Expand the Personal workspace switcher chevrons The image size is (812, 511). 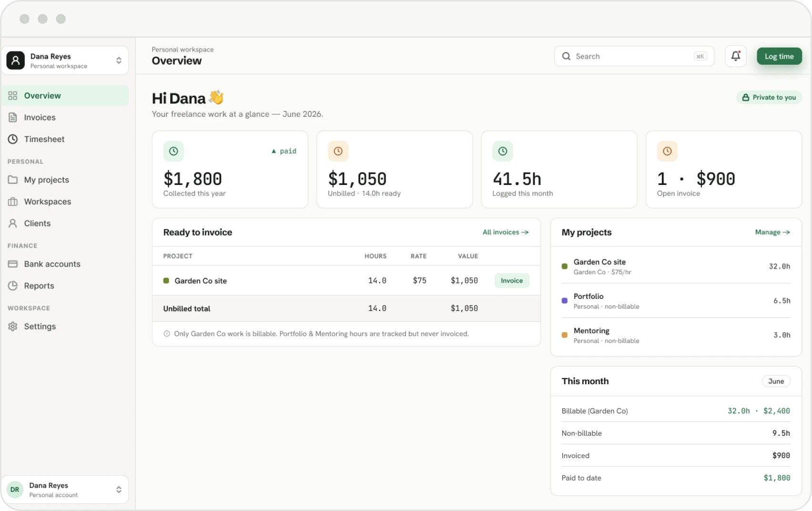[x=119, y=61]
